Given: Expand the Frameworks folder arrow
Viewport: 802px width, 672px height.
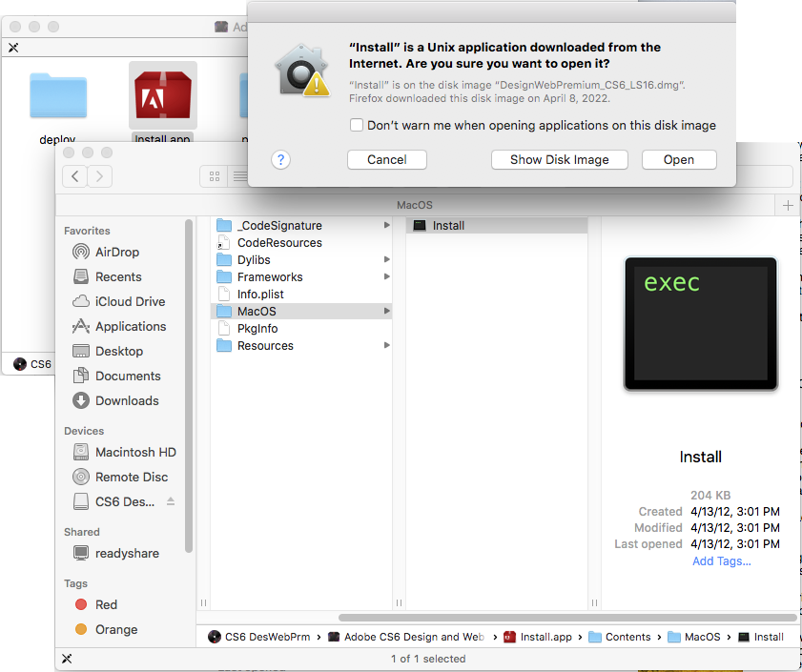Looking at the screenshot, I should point(386,276).
